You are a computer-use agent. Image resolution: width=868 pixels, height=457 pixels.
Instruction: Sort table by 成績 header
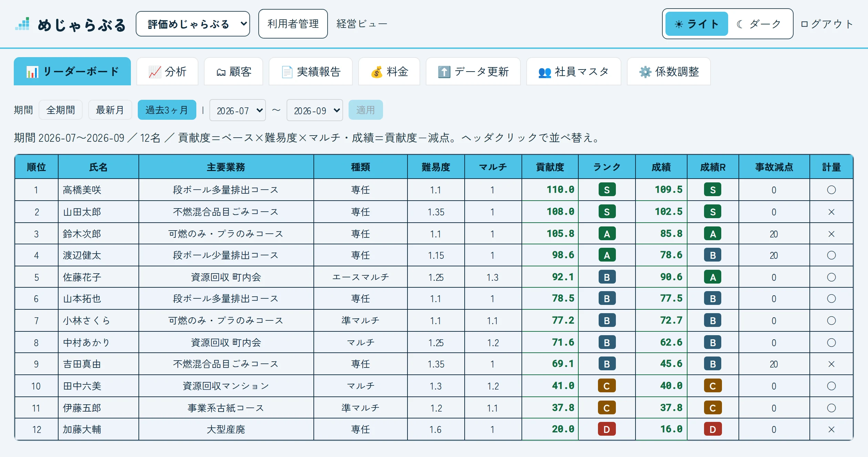(661, 167)
